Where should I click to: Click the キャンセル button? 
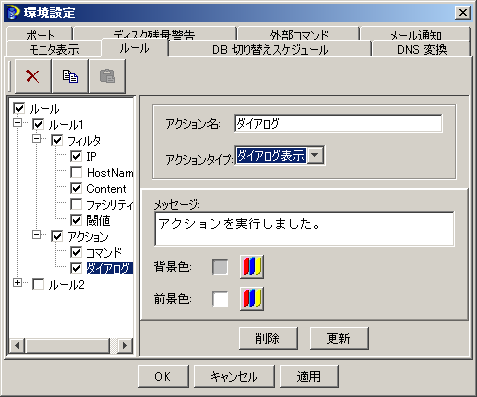[234, 377]
